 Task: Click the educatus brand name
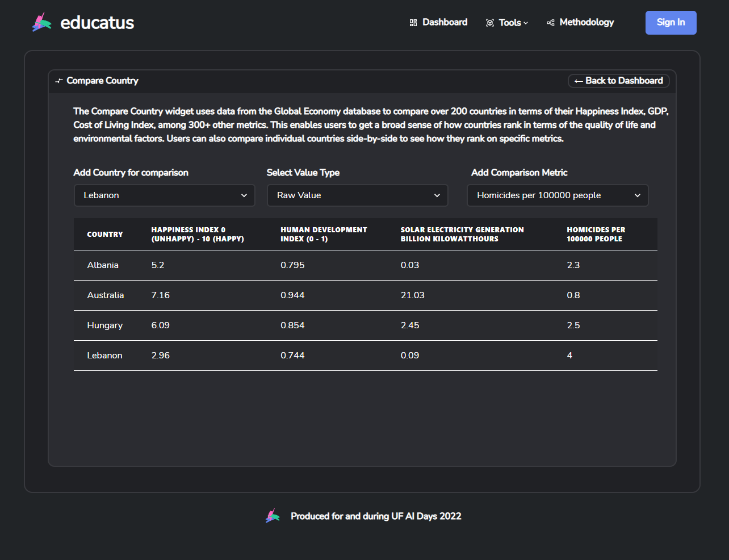[97, 23]
